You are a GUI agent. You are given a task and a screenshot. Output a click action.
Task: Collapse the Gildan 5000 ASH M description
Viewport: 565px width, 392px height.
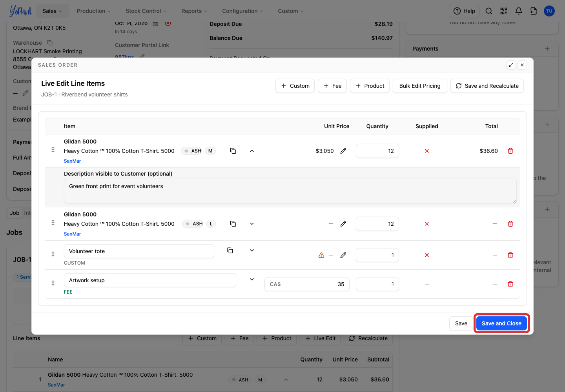[x=252, y=151]
